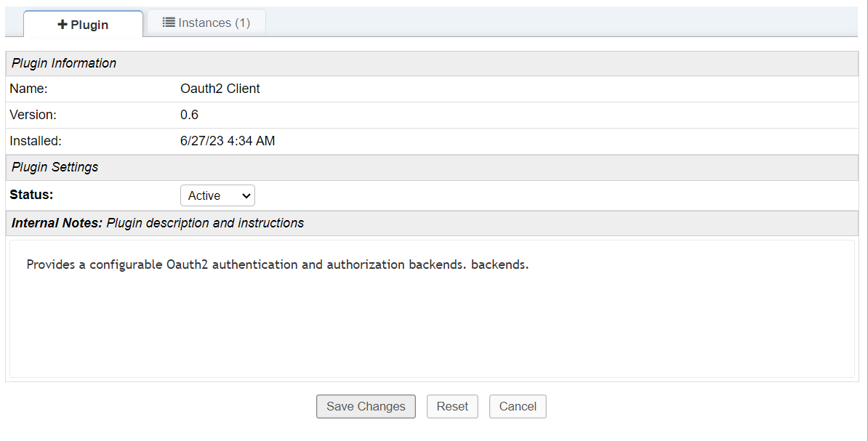Click the Plugin Information section header
This screenshot has width=868, height=441.
tap(64, 63)
